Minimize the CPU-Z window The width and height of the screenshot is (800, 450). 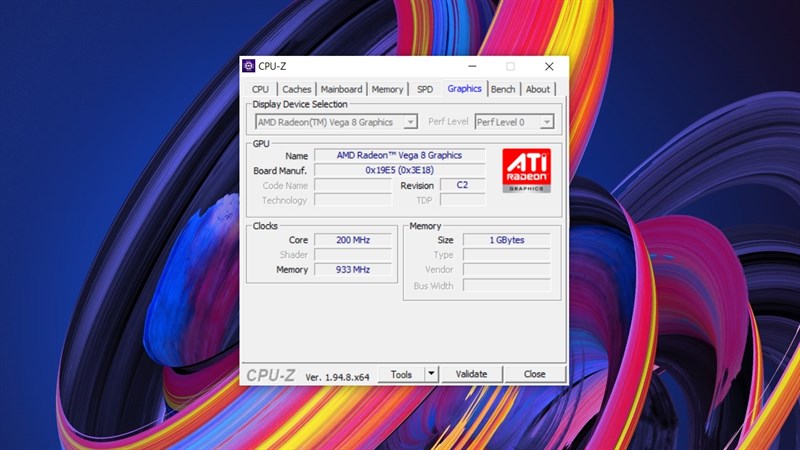pyautogui.click(x=472, y=66)
